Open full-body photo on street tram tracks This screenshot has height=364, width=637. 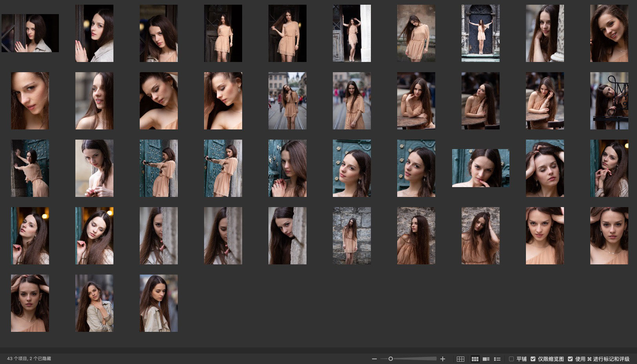(287, 101)
